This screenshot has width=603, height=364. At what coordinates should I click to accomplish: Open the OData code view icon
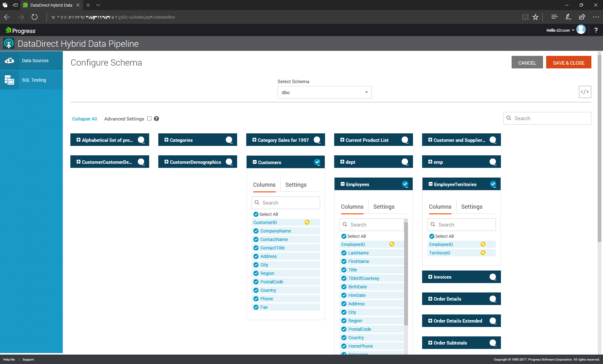(x=585, y=92)
